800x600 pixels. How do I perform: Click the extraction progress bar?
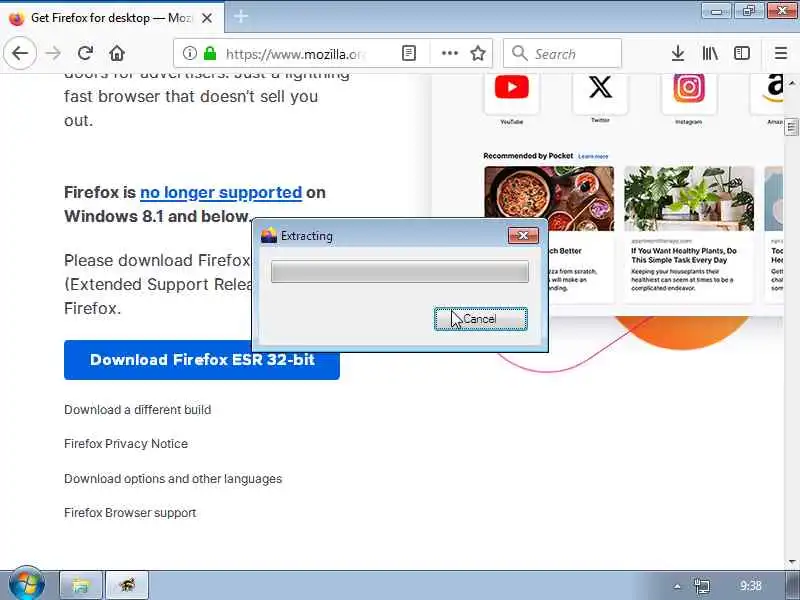[x=399, y=271]
